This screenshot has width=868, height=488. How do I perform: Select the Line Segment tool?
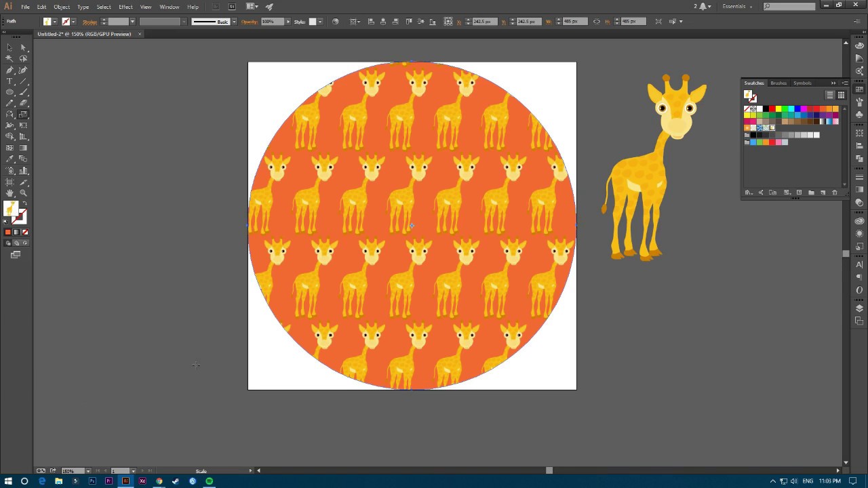point(23,81)
